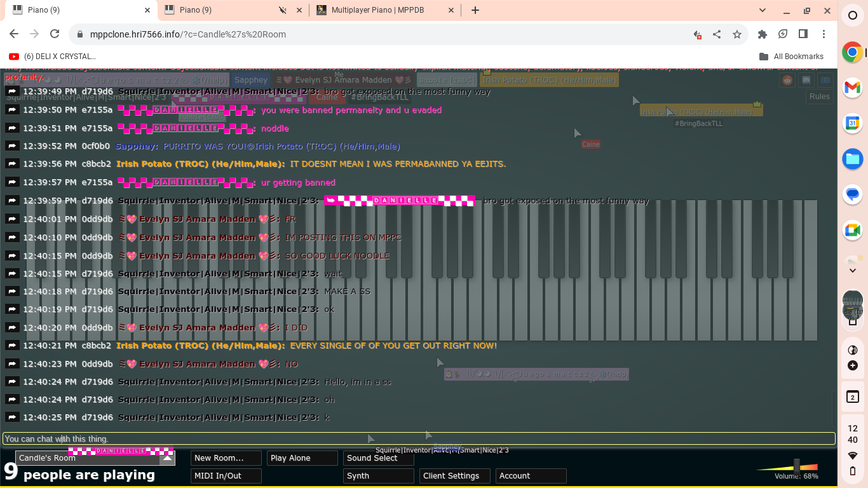Click reply arrow on 12:39:56 PM Irish Potato message
The image size is (868, 488).
pyautogui.click(x=12, y=164)
